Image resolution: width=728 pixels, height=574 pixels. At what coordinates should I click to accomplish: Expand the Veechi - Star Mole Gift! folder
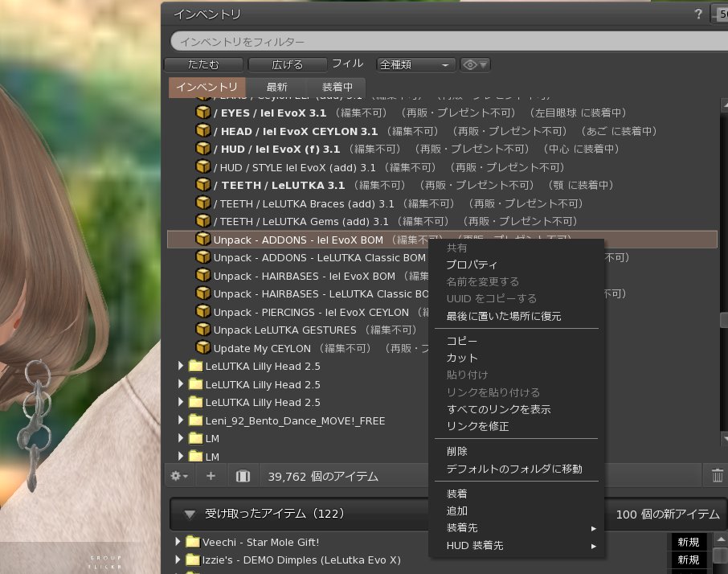[178, 542]
